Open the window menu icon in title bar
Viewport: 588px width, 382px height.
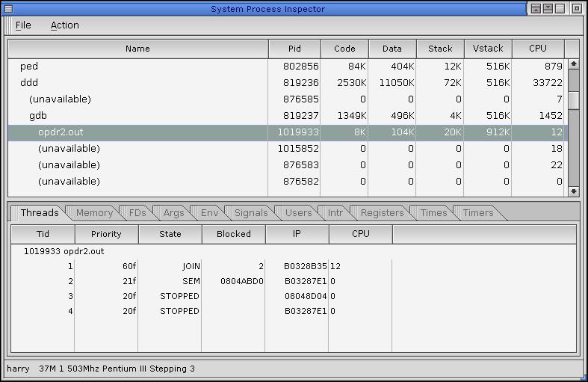click(x=9, y=8)
